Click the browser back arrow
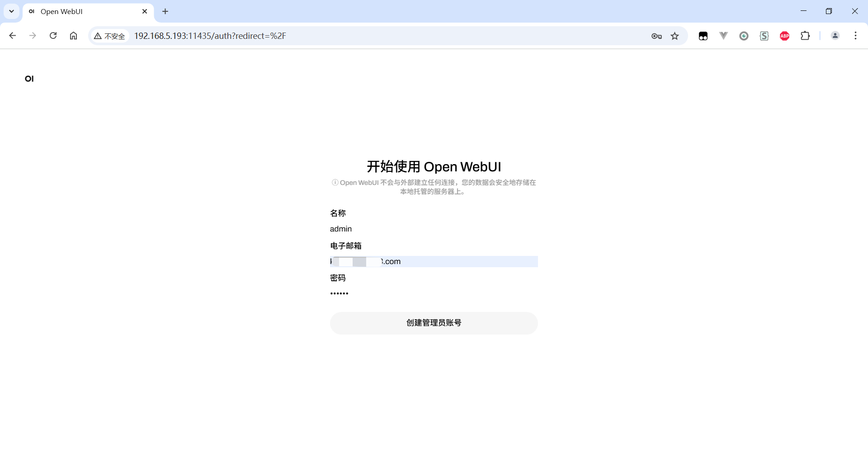Viewport: 868px width, 449px height. [x=13, y=36]
